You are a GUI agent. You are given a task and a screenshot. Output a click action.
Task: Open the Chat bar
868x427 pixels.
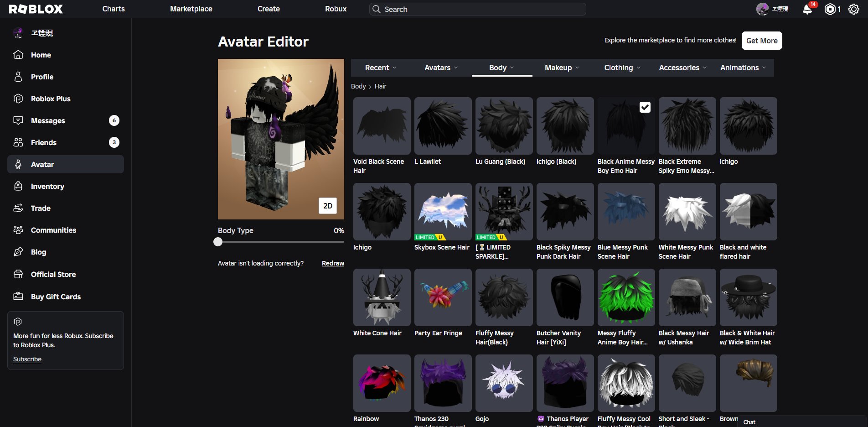(x=802, y=422)
